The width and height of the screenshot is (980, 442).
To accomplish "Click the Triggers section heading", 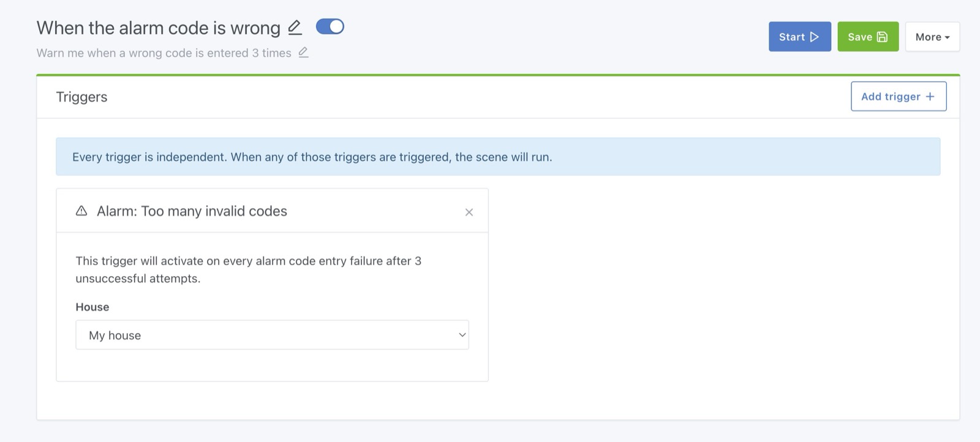I will click(81, 97).
